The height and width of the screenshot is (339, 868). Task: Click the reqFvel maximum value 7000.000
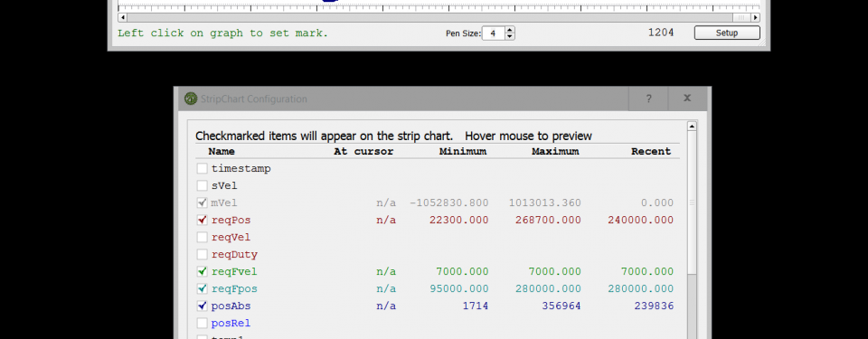[555, 271]
